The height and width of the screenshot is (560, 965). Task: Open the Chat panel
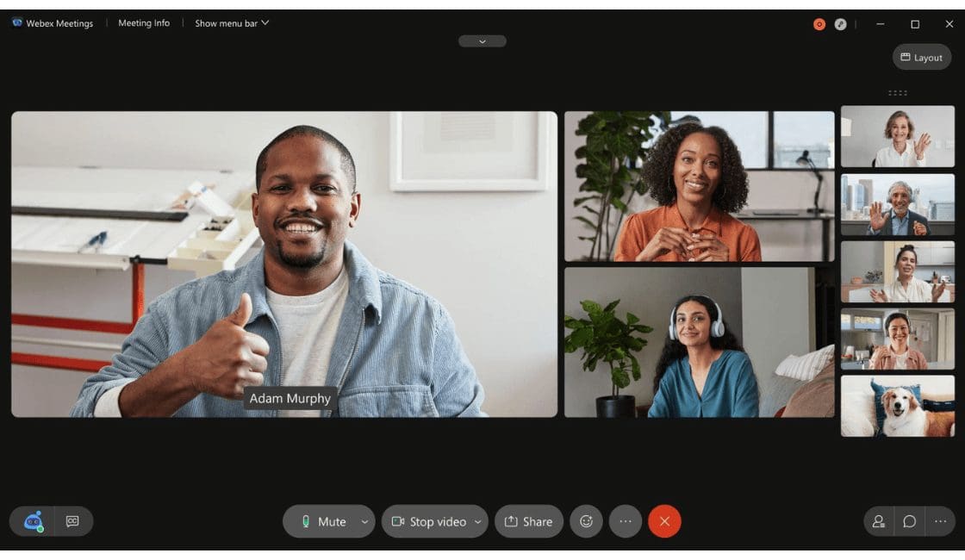pos(909,521)
